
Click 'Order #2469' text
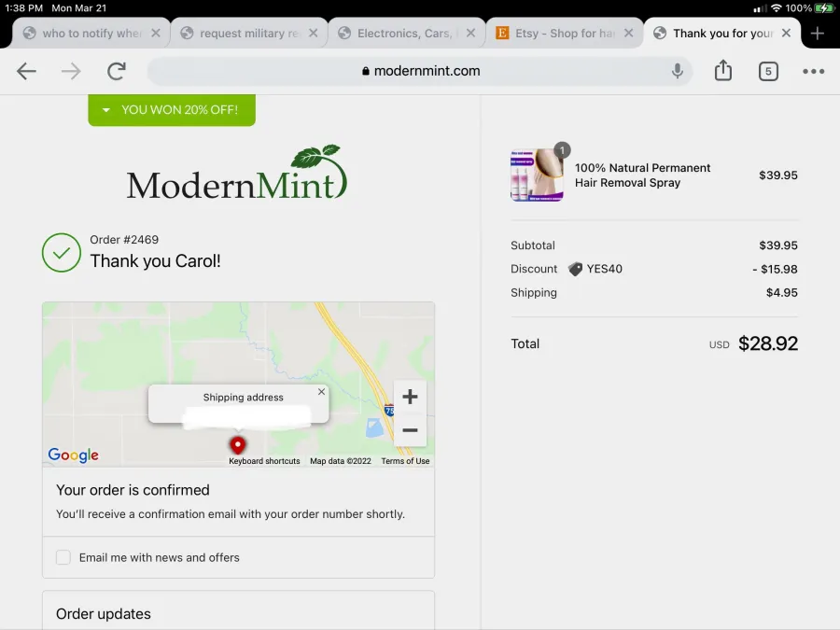(124, 240)
